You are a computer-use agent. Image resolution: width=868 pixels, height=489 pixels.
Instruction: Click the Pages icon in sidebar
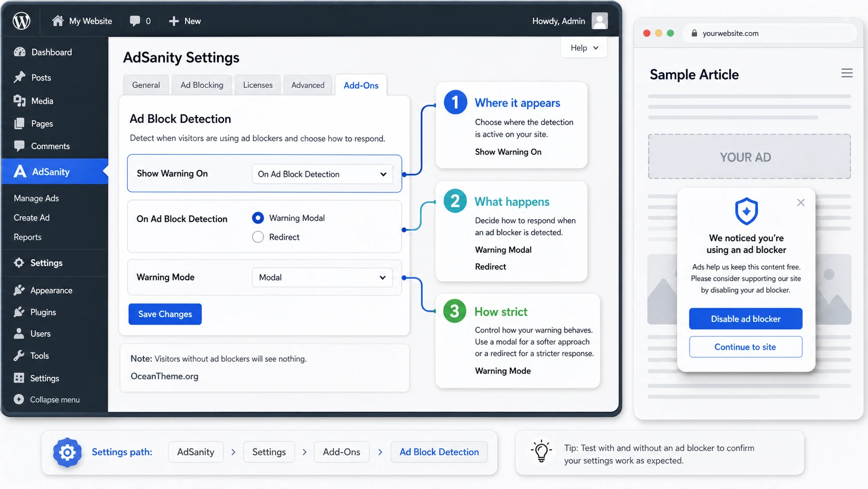click(x=20, y=124)
